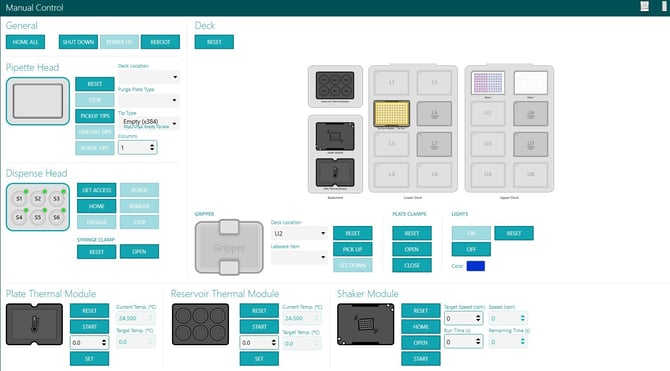Click the HOME ALL button
This screenshot has height=371, width=670.
pos(25,42)
